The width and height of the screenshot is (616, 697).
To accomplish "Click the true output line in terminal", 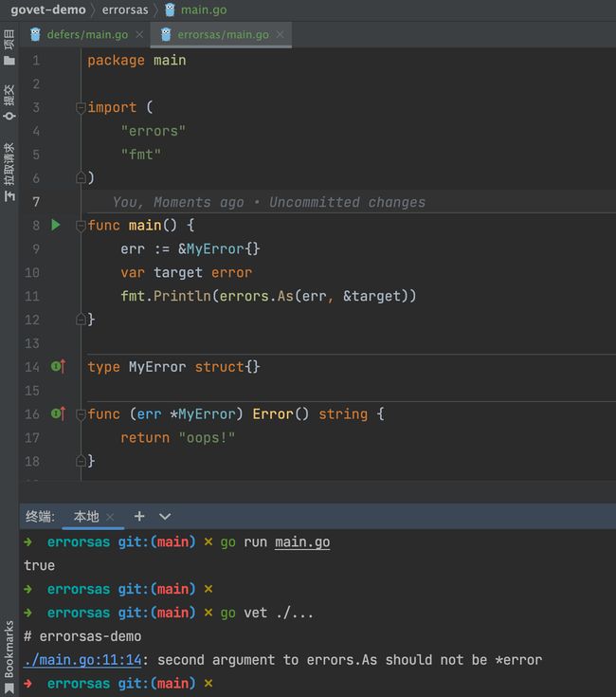I will click(x=40, y=565).
